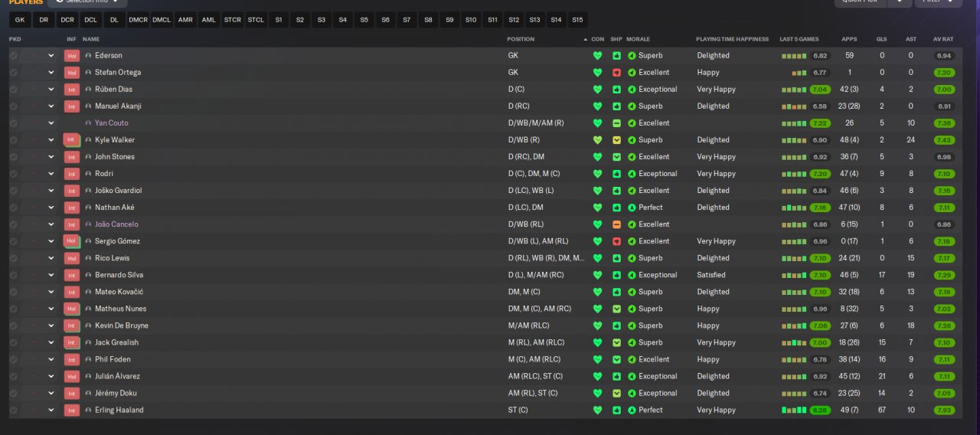Viewport: 980px width, 435px height.
Task: Open the dropdown chevron in Jérémy Doku's row
Action: click(x=51, y=393)
